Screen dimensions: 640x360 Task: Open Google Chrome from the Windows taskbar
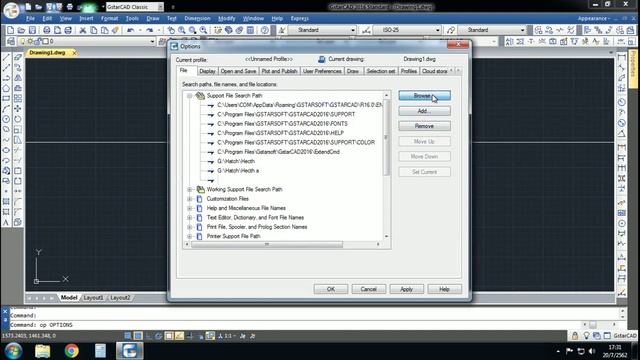[x=71, y=351]
